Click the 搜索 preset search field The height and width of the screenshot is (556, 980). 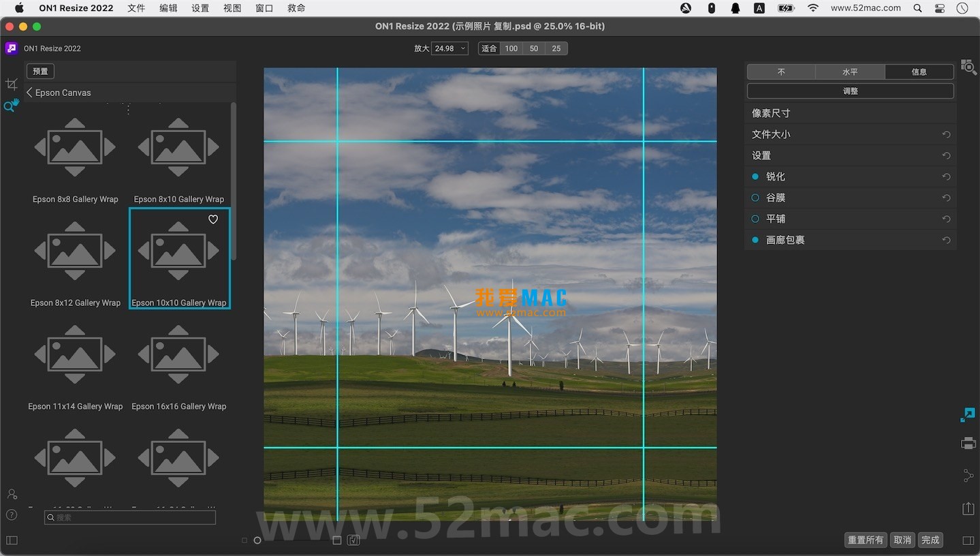pos(130,517)
